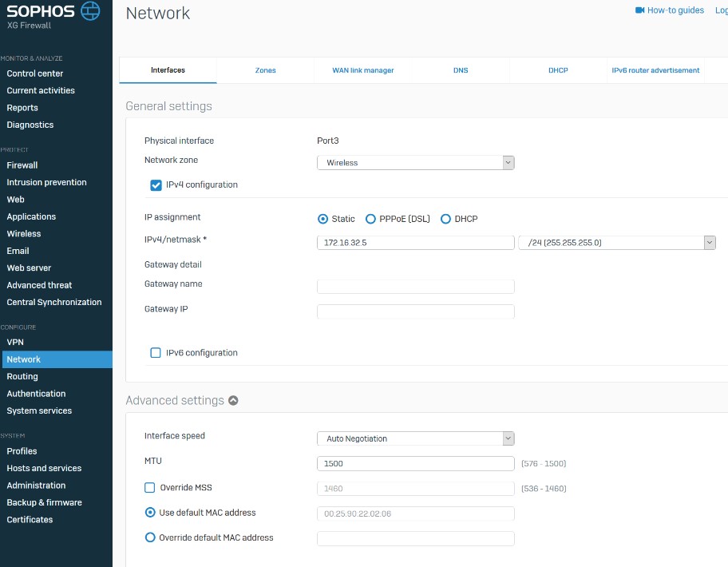The width and height of the screenshot is (728, 567).
Task: Enable the IPv4 configuration checkbox
Action: 156,185
